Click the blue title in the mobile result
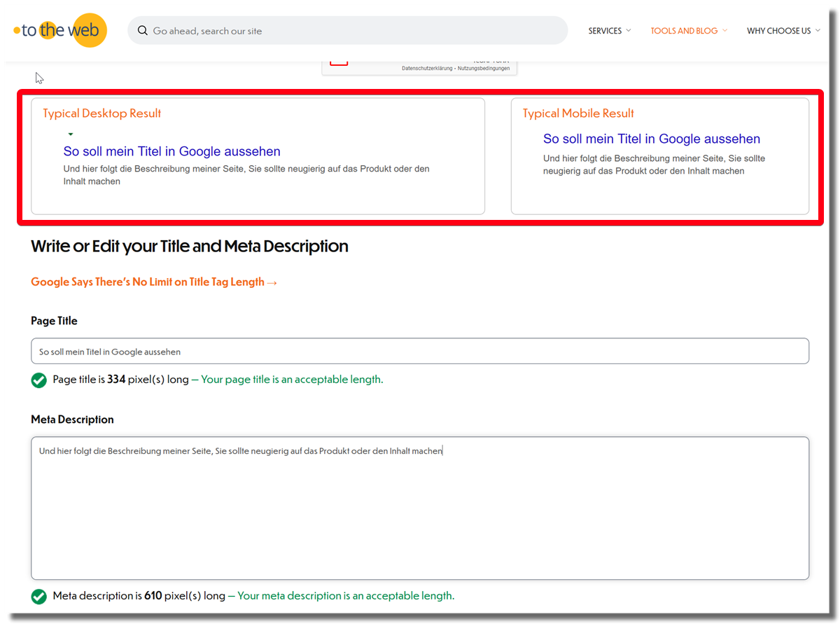Image resolution: width=840 pixels, height=624 pixels. (x=651, y=139)
